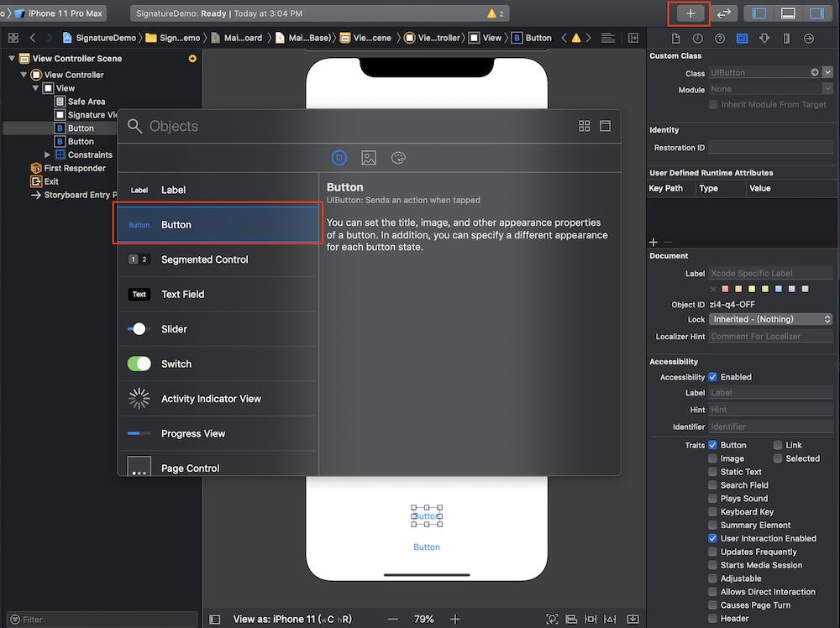Screen dimensions: 840x628
Task: Open the Size inspector tab
Action: pos(786,38)
